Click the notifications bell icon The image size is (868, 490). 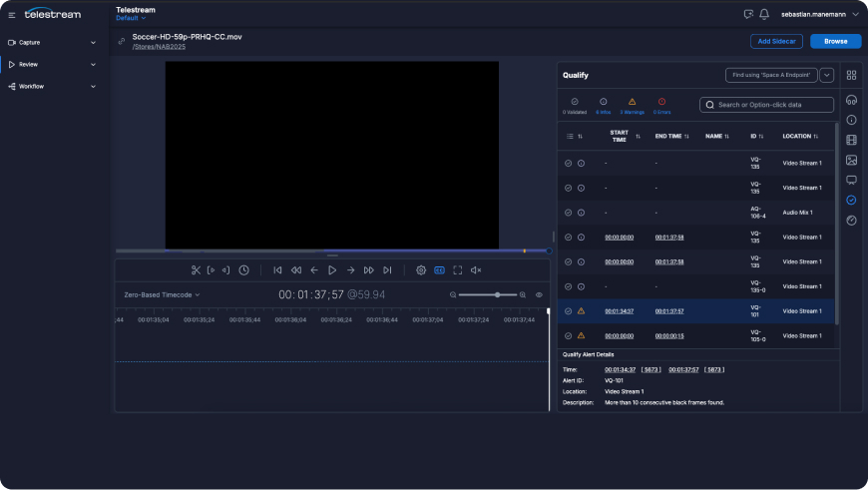pos(764,14)
